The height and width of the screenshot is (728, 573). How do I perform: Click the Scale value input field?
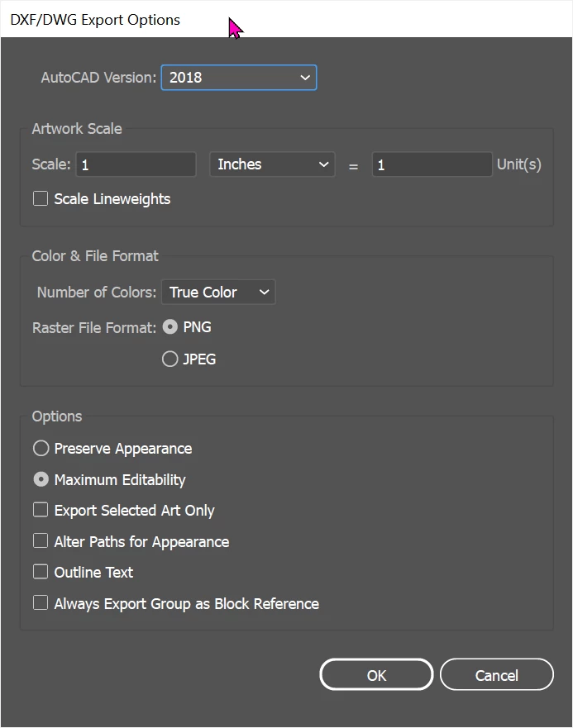tap(136, 164)
